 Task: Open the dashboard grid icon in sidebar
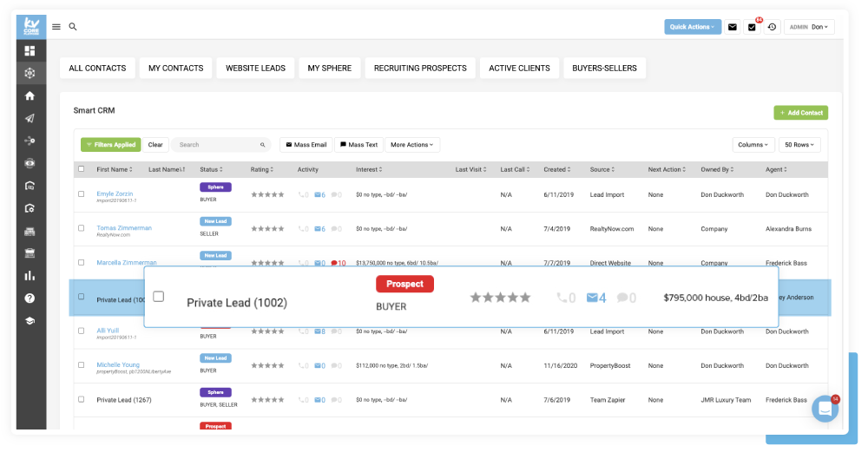30,51
